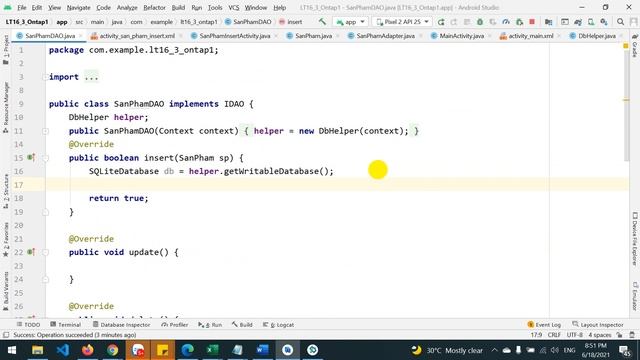Click override gutter icon beside update method
Image resolution: width=640 pixels, height=360 pixels.
tap(31, 252)
